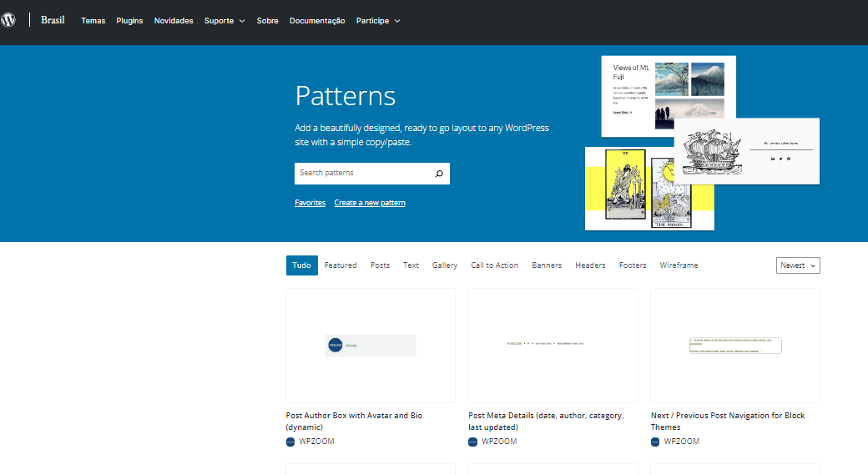
Task: Click WPZOOM avatar under Post Meta Details
Action: point(472,442)
